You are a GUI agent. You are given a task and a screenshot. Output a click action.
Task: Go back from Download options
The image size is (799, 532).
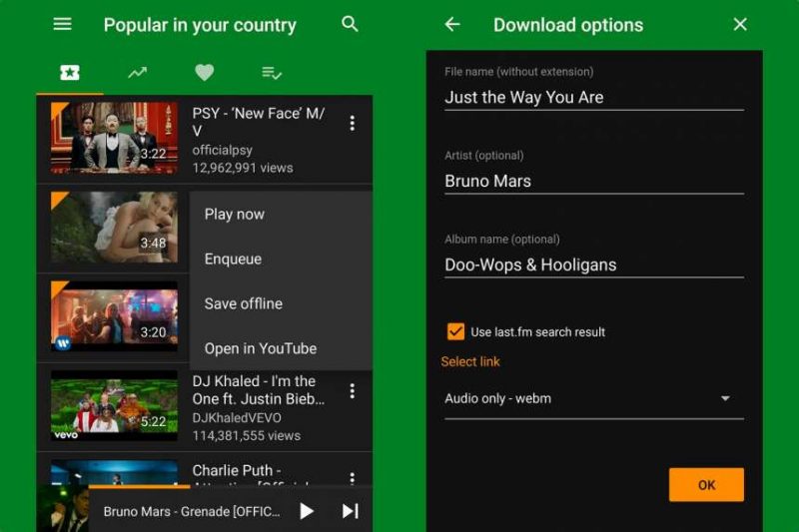click(x=452, y=24)
